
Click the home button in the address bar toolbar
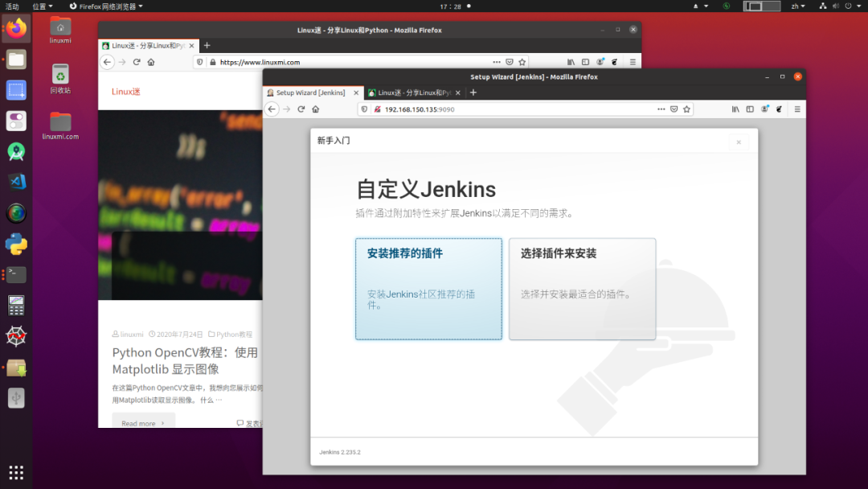pyautogui.click(x=316, y=109)
